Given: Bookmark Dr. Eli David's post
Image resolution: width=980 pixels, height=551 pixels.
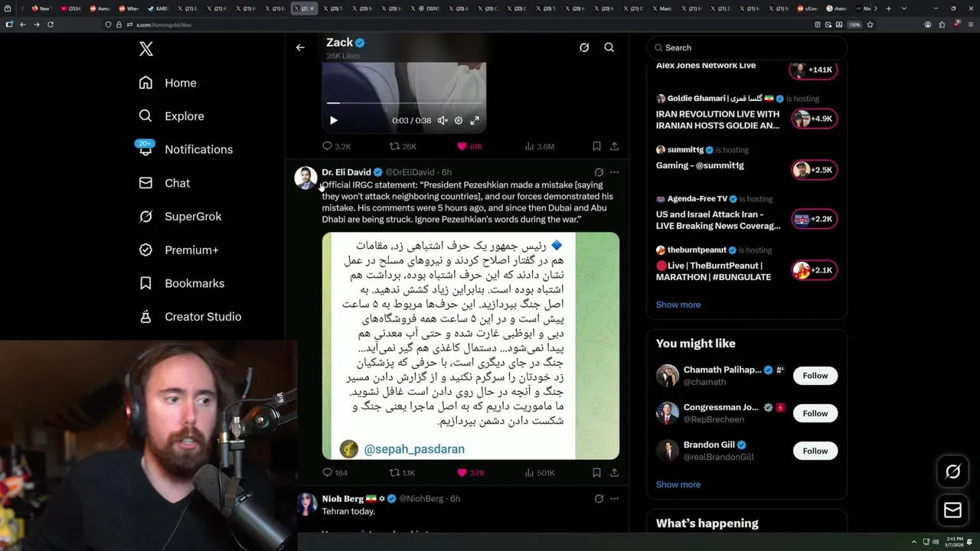Looking at the screenshot, I should (596, 473).
